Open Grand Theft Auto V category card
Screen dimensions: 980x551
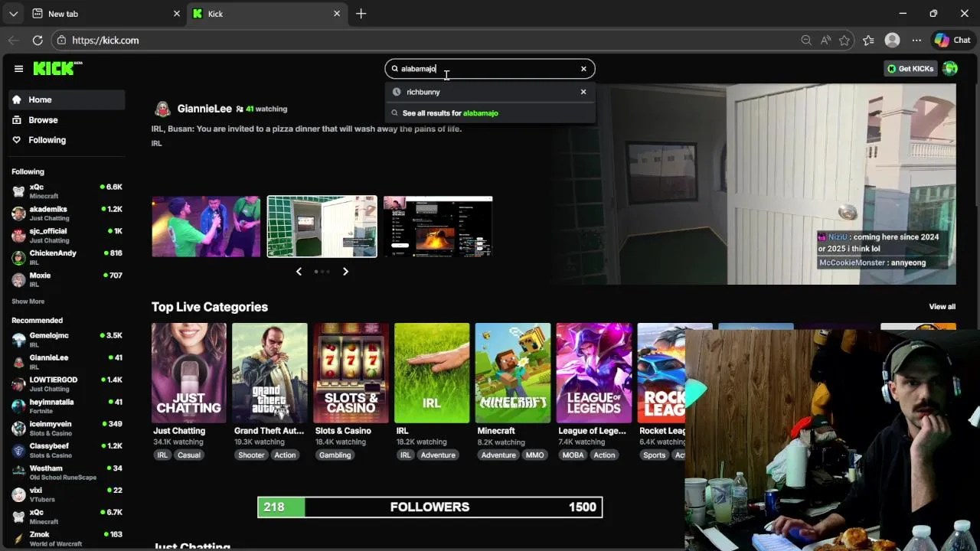(x=269, y=373)
